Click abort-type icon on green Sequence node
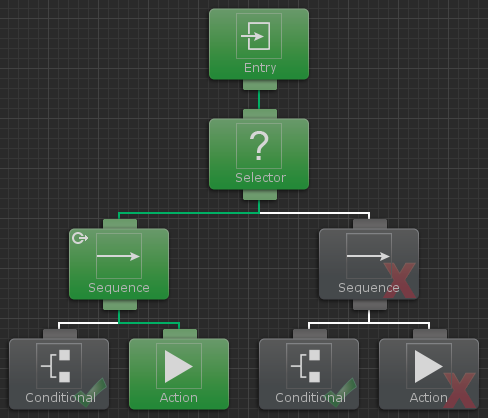Viewport: 488px width, 418px height. click(x=80, y=238)
